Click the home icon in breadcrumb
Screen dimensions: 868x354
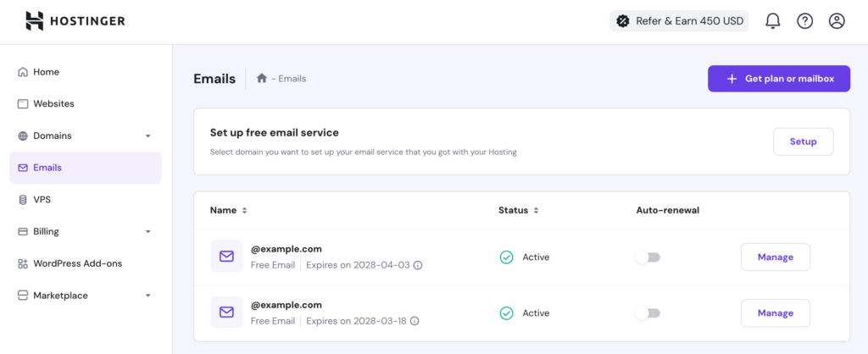coord(262,79)
